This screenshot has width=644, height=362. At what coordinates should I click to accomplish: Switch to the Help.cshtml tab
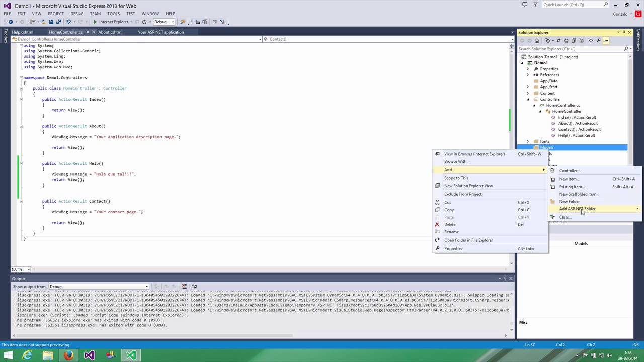tap(22, 32)
